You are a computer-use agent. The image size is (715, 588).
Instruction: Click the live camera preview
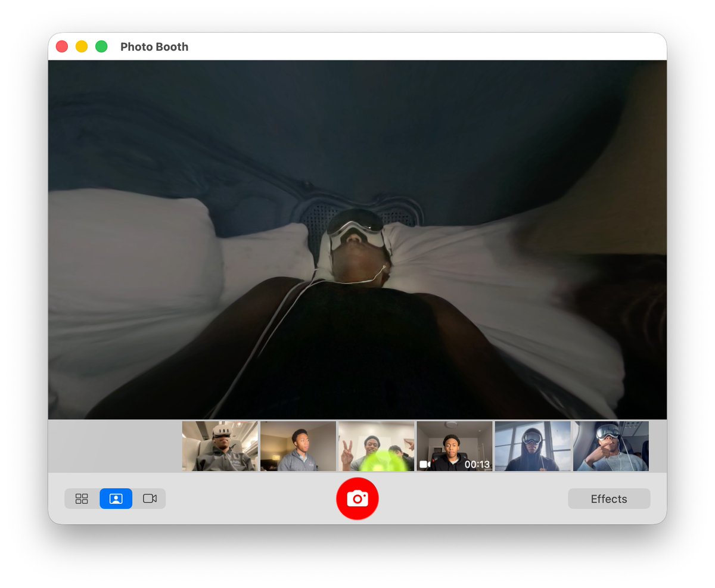click(357, 239)
